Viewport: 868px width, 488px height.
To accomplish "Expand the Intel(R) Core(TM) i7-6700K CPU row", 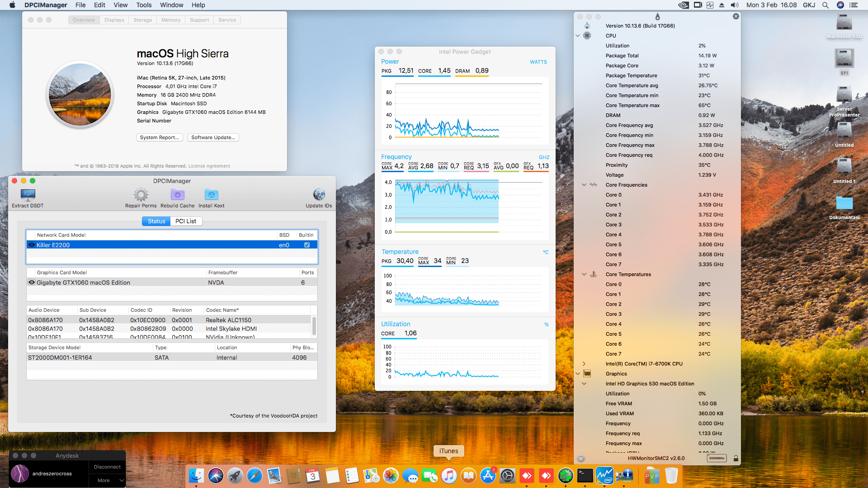I will coord(584,364).
